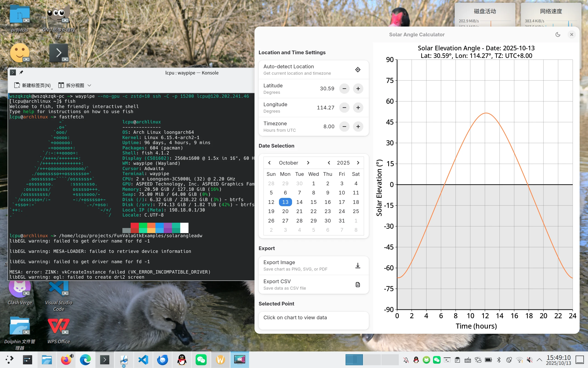Click the Export CSV file icon

tap(357, 284)
